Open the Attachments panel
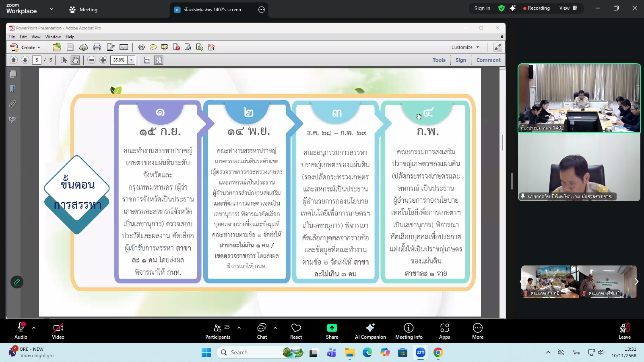The height and width of the screenshot is (362, 644). 12,104
